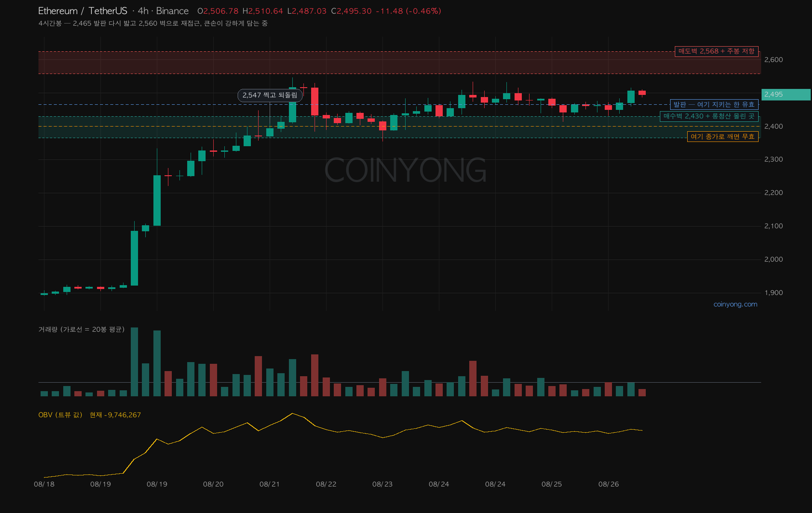Click the 4h timeframe label
The width and height of the screenshot is (812, 513).
(x=143, y=11)
